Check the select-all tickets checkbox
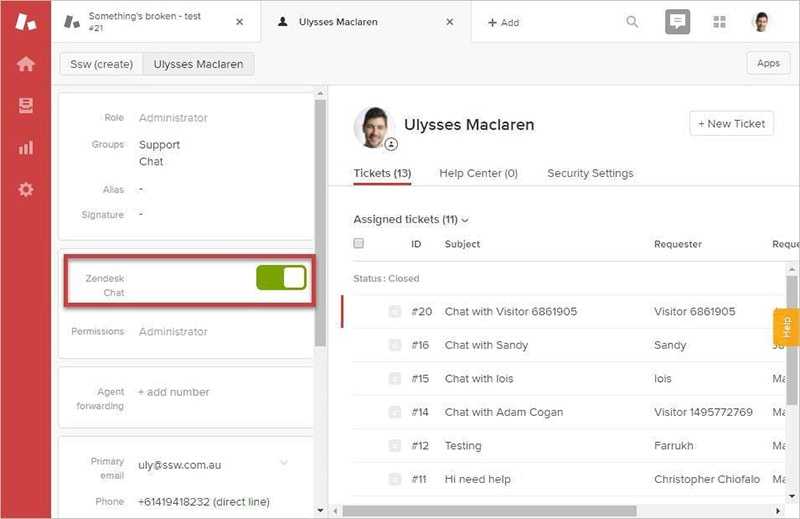Viewport: 800px width, 519px height. click(359, 243)
